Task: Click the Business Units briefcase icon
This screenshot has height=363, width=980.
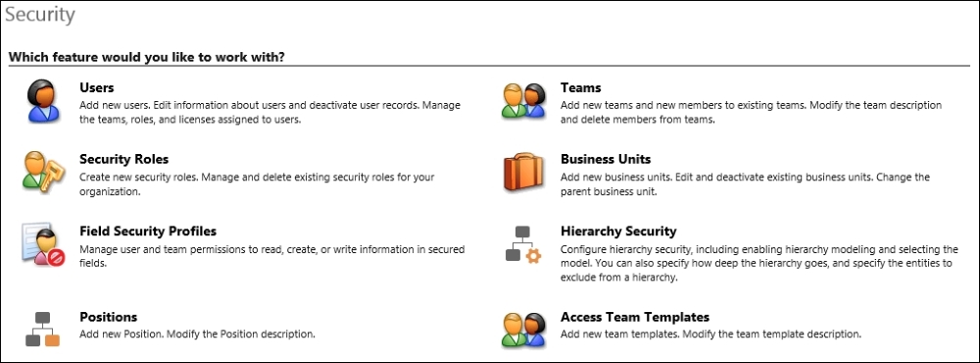Action: (523, 171)
